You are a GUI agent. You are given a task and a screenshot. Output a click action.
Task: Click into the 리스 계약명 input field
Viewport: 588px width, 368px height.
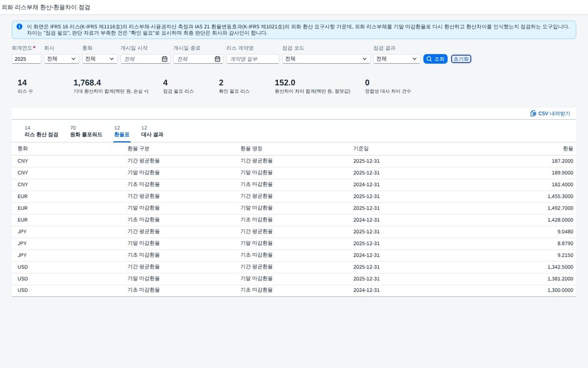(253, 59)
